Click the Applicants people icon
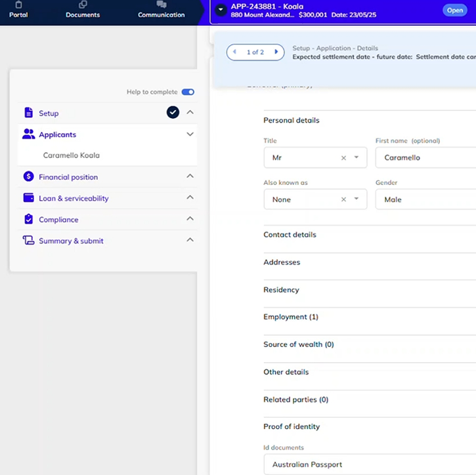 coord(28,134)
